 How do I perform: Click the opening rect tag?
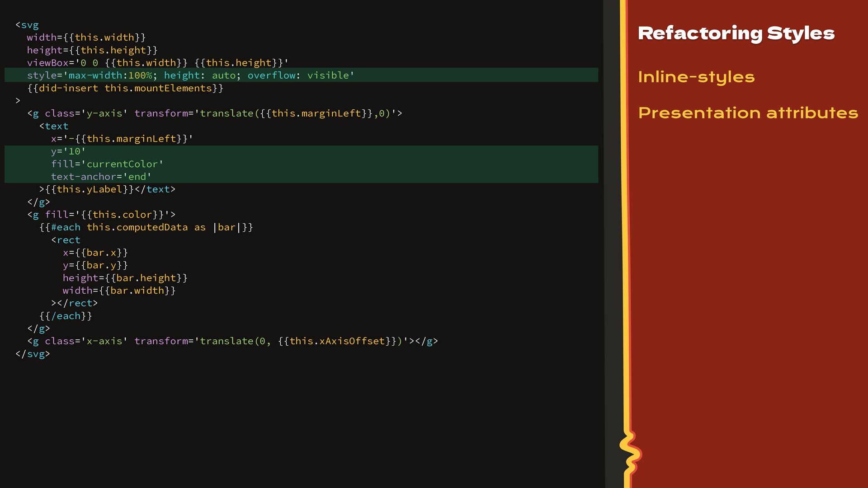click(x=66, y=240)
